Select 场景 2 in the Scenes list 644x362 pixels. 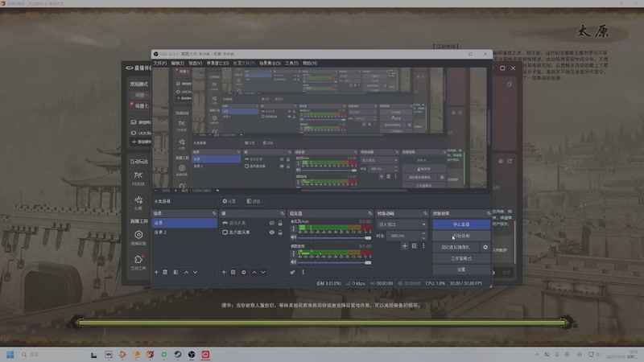(184, 232)
